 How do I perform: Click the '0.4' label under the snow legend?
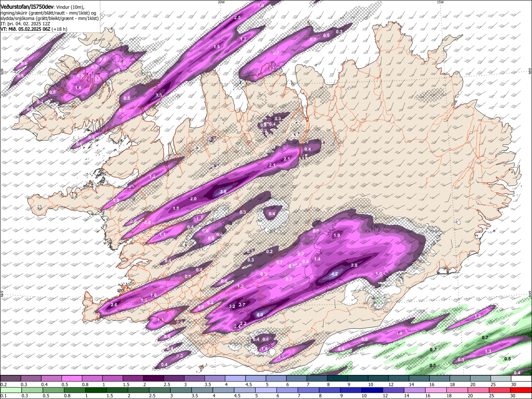[44, 384]
